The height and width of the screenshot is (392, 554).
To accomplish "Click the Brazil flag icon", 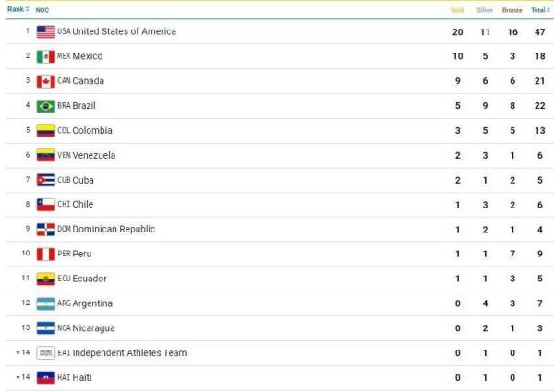I will (46, 106).
